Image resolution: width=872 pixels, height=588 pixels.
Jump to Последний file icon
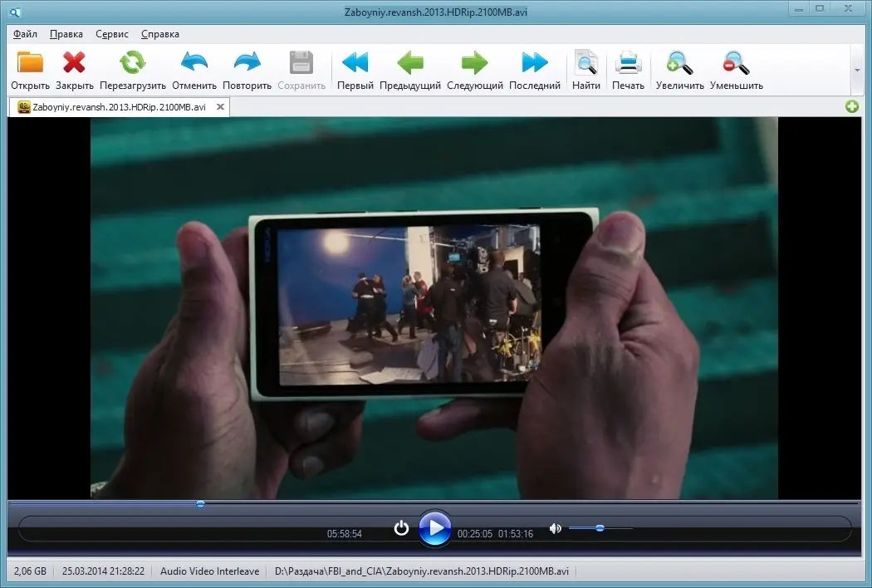535,62
